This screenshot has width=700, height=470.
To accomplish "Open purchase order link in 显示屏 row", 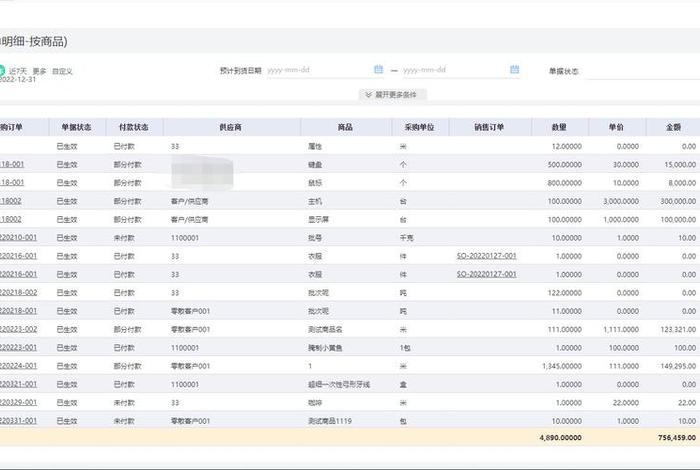I will [11, 219].
